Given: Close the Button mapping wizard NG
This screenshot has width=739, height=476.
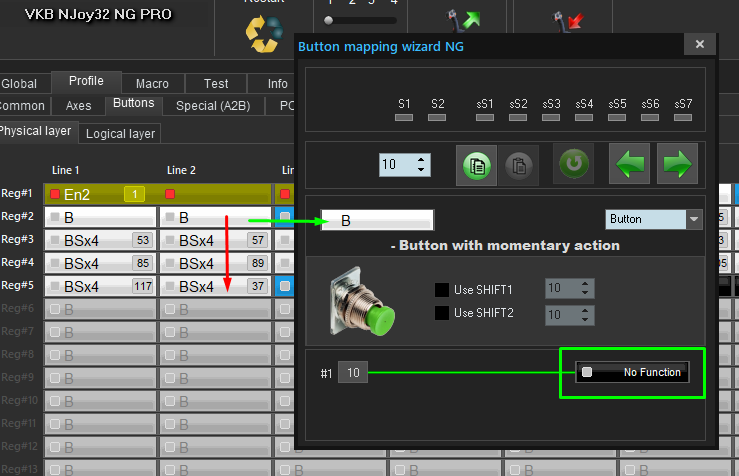Looking at the screenshot, I should click(700, 44).
